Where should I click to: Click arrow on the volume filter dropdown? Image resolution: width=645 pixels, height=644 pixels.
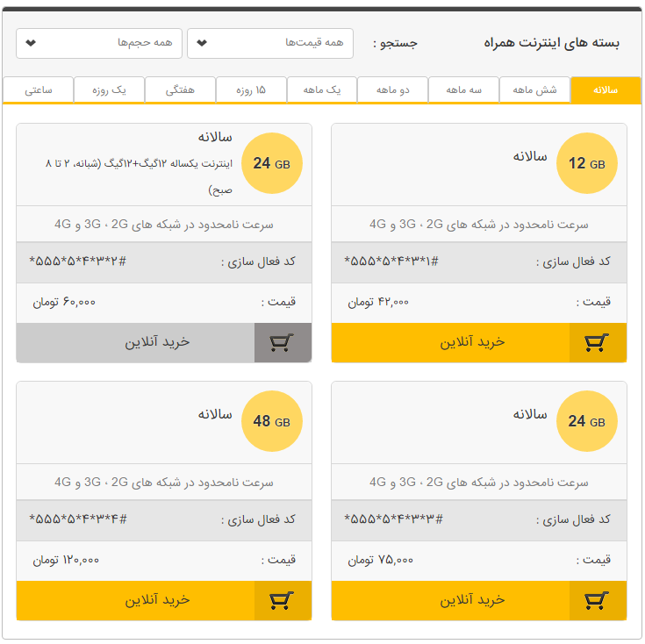31,43
